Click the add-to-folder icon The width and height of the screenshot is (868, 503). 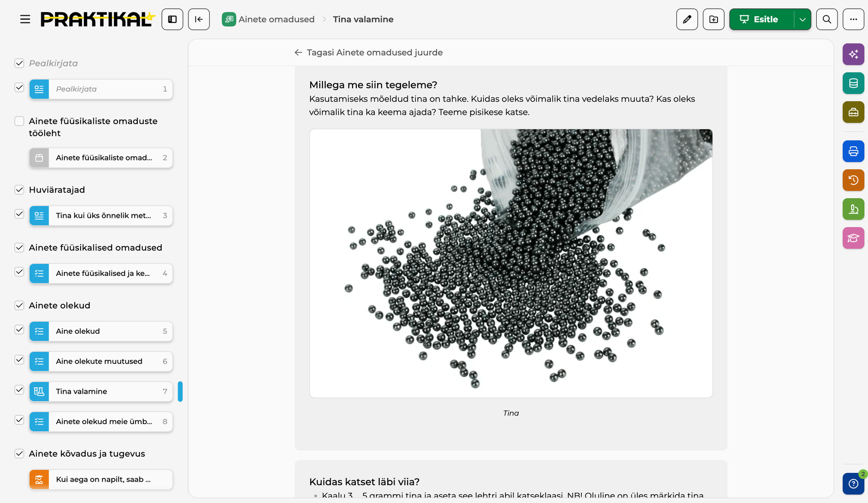[x=714, y=20]
